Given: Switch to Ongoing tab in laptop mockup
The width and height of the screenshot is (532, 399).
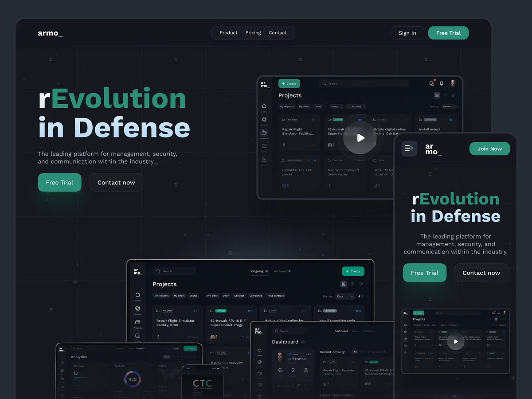Looking at the screenshot, I should (x=260, y=271).
